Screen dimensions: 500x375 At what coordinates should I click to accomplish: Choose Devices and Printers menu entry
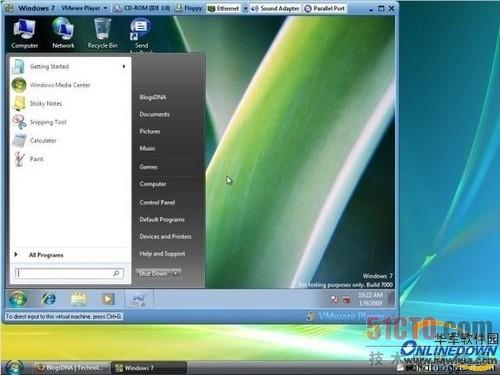(165, 236)
